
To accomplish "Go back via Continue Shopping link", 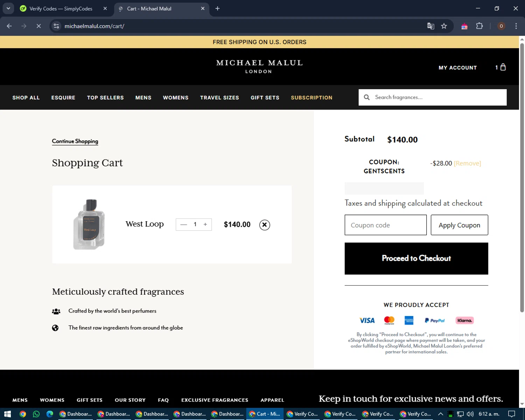I will click(x=75, y=141).
